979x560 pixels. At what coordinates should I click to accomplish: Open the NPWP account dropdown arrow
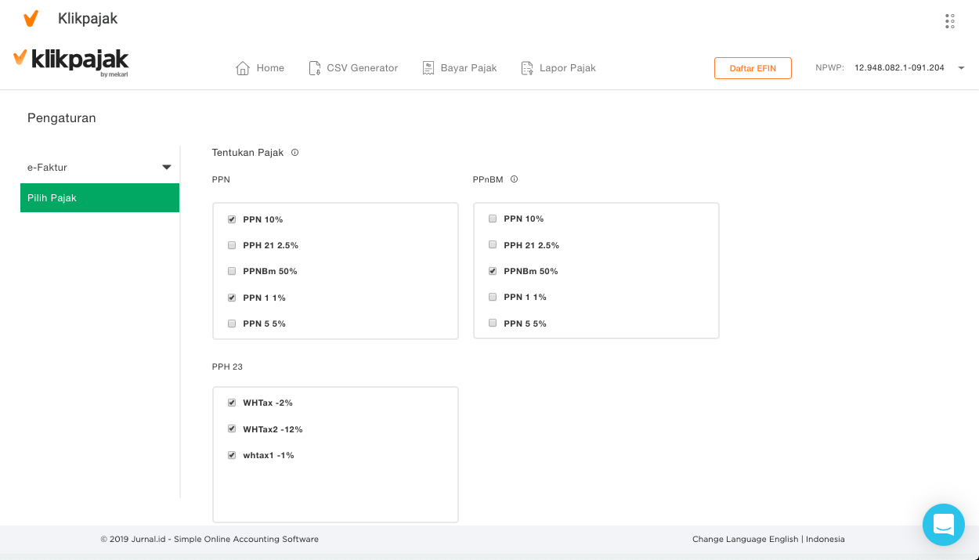[x=961, y=68]
